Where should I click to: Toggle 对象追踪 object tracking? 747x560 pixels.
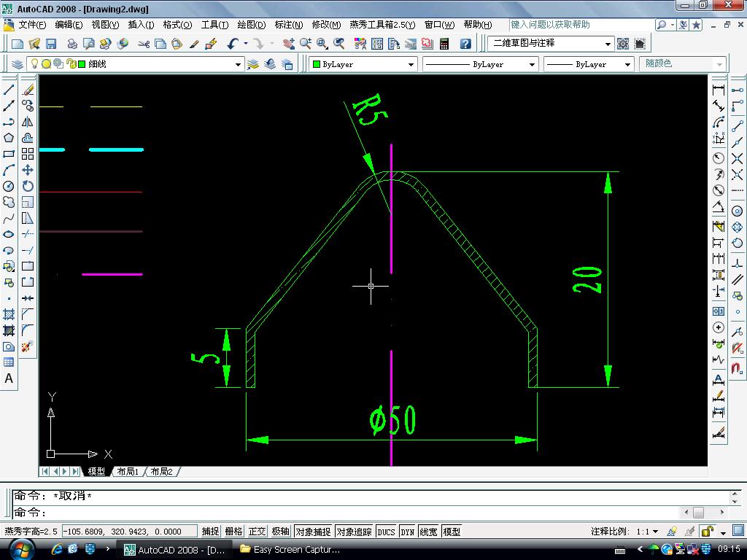point(354,532)
